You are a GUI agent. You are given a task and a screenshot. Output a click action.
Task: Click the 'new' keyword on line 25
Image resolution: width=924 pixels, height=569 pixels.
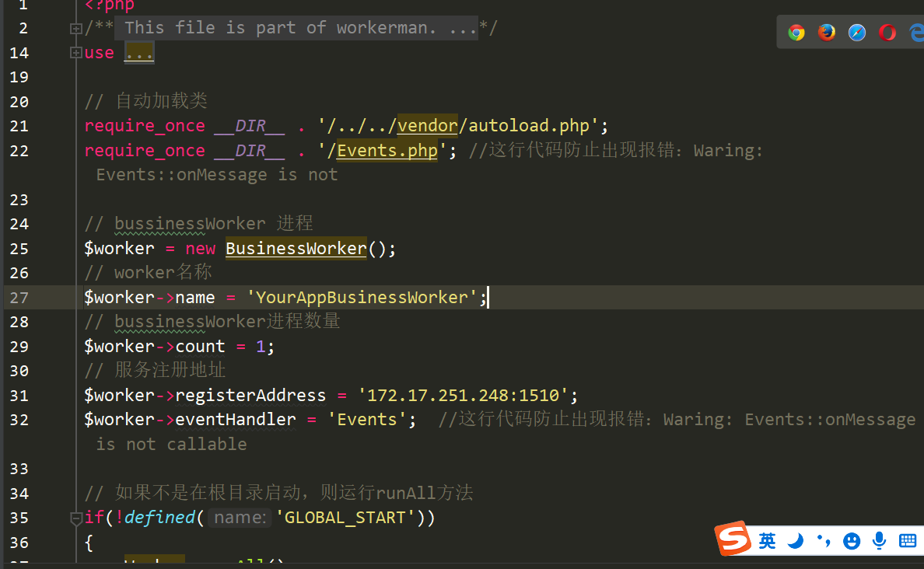[201, 249]
